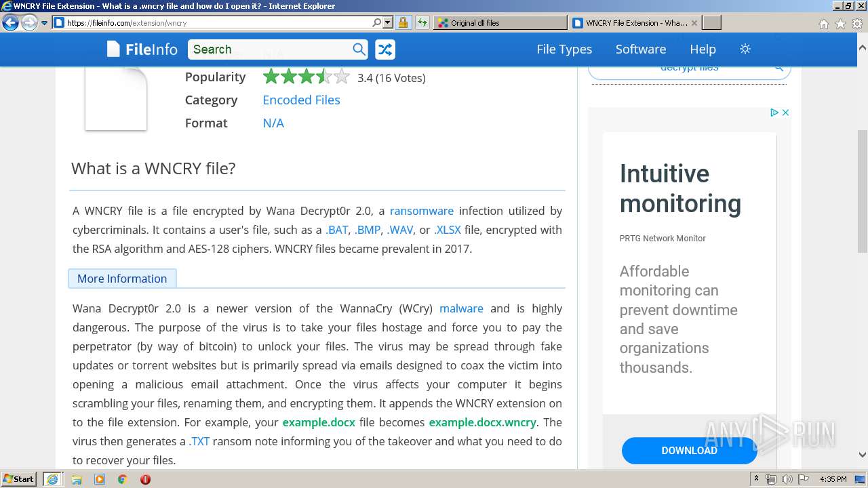Click the example.docx.wncry text
This screenshot has height=488, width=868.
[x=482, y=422]
